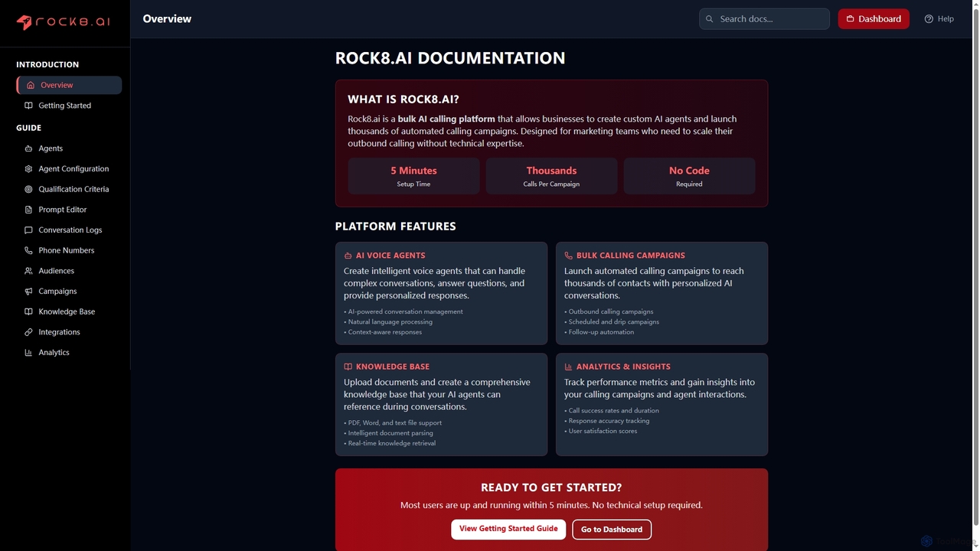The width and height of the screenshot is (980, 551).
Task: Click 'Natural language processing' bullet
Action: point(388,322)
